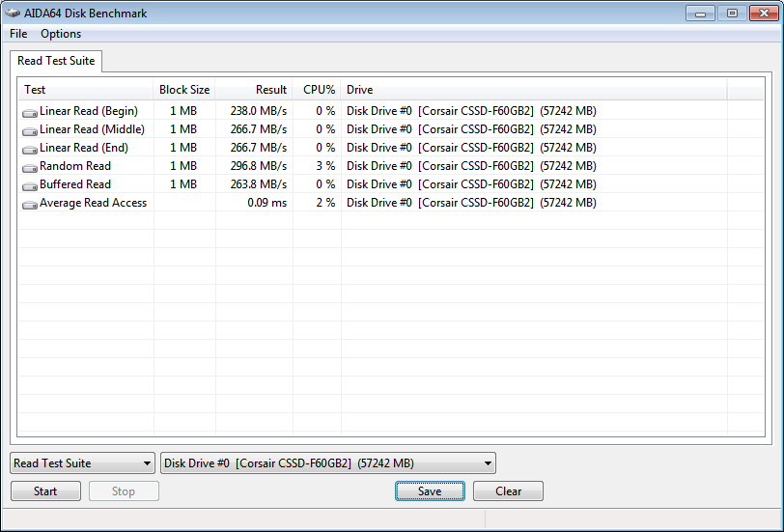Start the benchmark with Start button

point(45,491)
